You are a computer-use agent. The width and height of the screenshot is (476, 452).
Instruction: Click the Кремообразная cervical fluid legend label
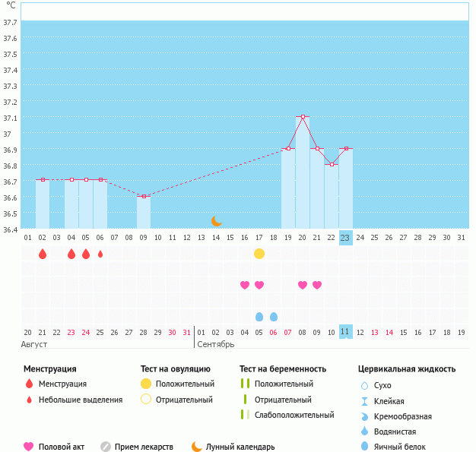(407, 416)
